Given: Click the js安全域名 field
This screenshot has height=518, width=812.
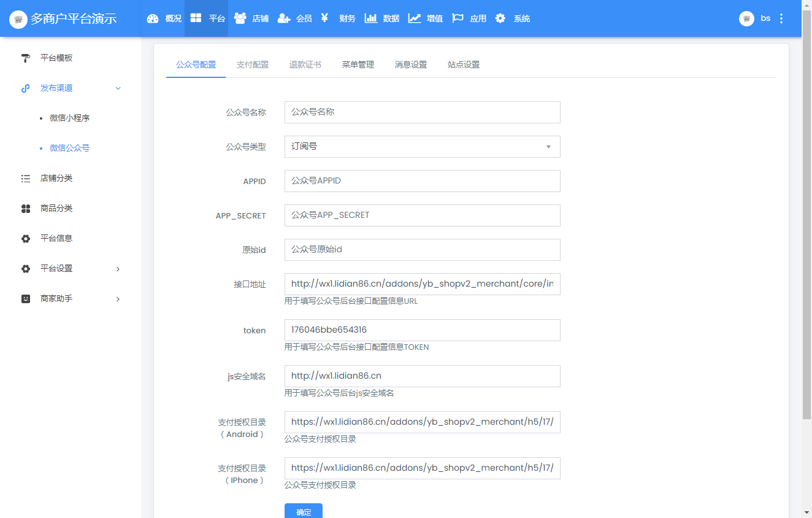Looking at the screenshot, I should tap(423, 376).
